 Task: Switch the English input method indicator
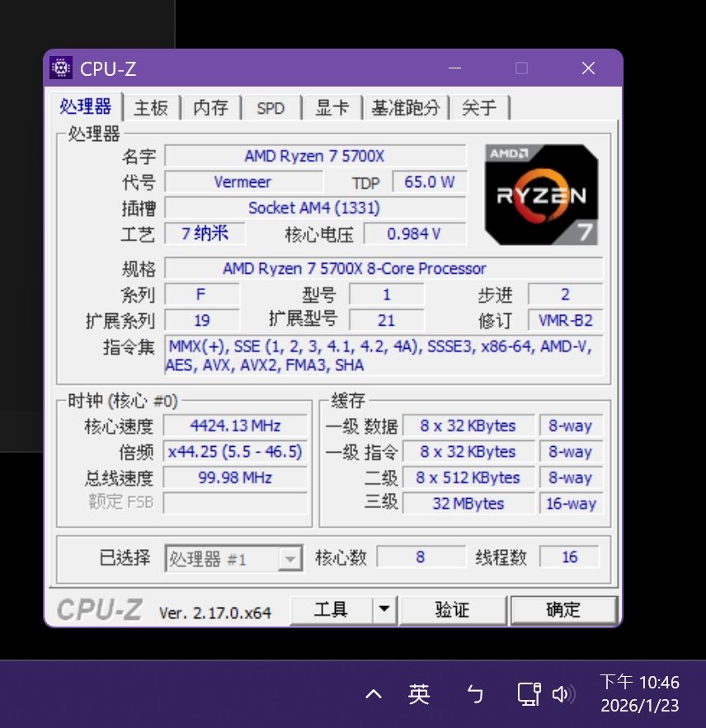(419, 694)
